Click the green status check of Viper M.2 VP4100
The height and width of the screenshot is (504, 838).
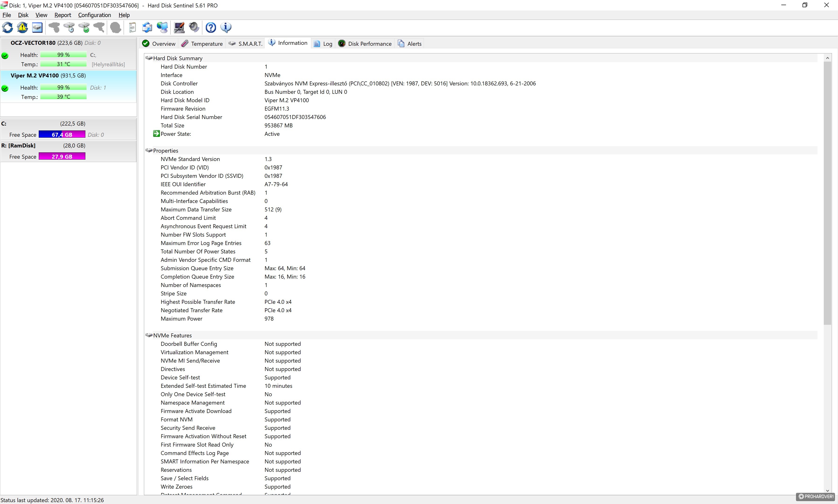pyautogui.click(x=5, y=89)
